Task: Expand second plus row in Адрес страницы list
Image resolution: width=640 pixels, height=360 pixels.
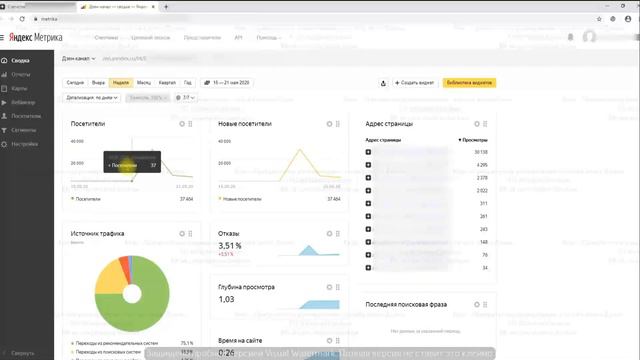Action: point(368,165)
